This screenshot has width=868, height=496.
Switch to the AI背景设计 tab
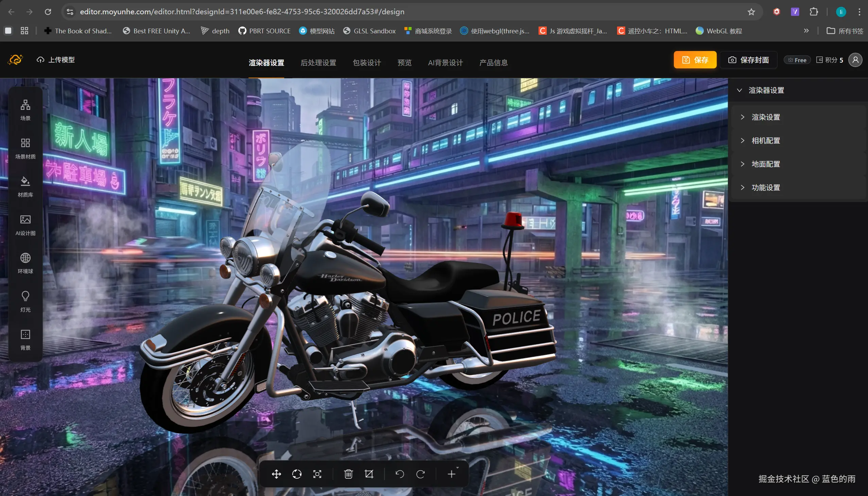[445, 63]
